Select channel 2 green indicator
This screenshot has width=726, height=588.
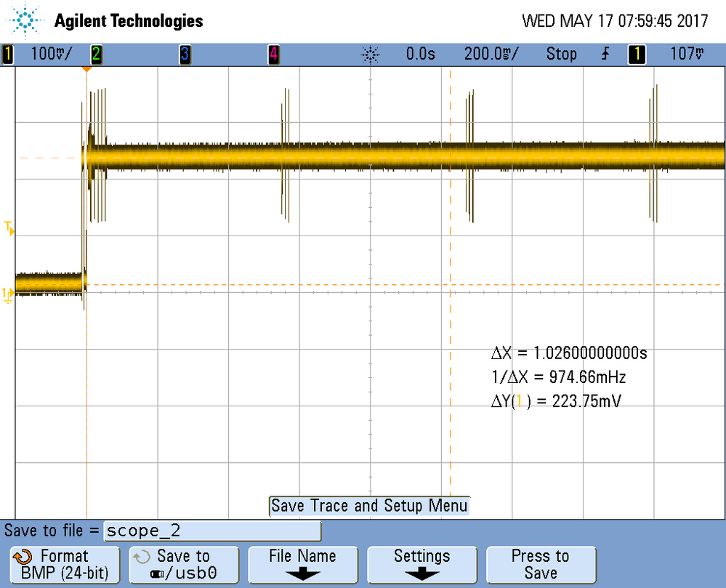coord(96,55)
